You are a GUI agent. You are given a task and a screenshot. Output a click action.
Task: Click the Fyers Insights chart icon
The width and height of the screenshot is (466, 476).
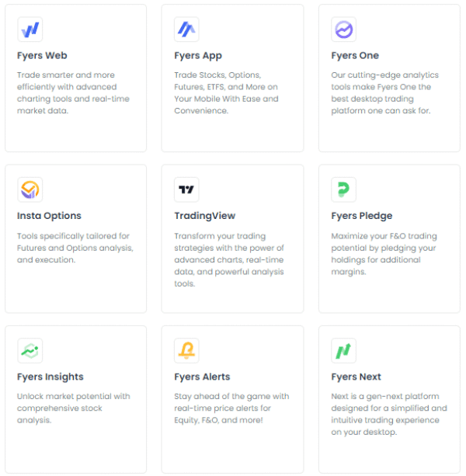point(30,350)
